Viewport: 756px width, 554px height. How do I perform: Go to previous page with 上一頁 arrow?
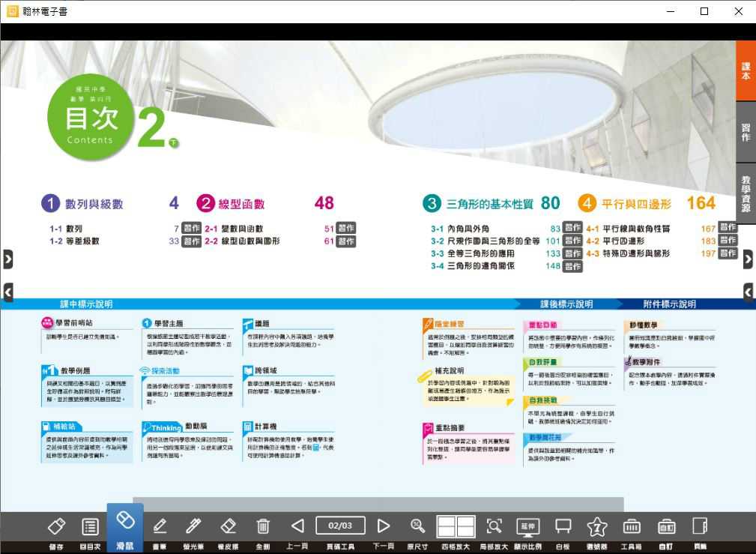pyautogui.click(x=297, y=526)
